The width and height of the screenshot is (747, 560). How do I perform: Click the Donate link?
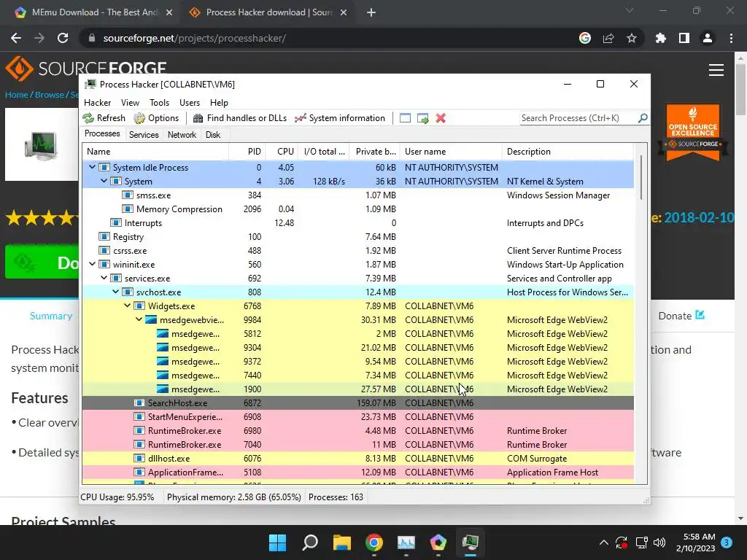(x=681, y=316)
